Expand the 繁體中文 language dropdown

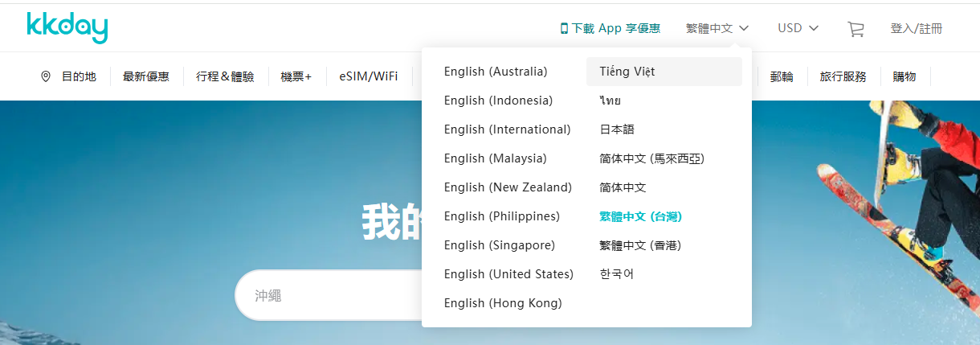click(717, 28)
